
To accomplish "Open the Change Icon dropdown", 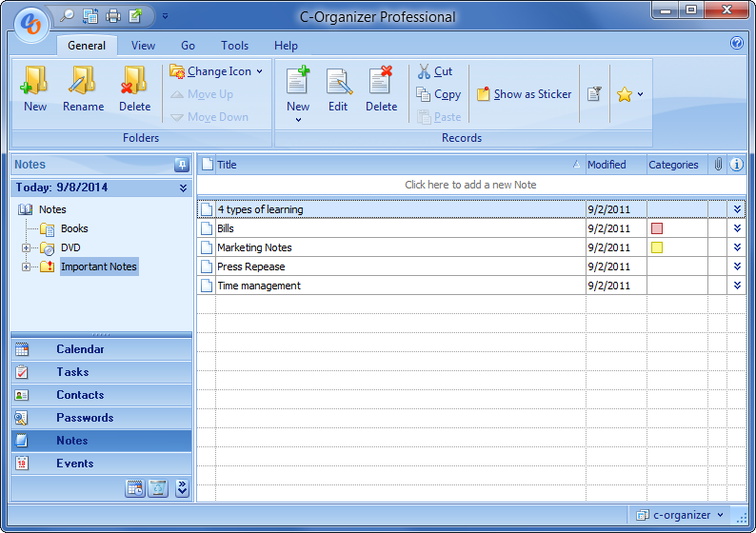I will click(x=216, y=71).
